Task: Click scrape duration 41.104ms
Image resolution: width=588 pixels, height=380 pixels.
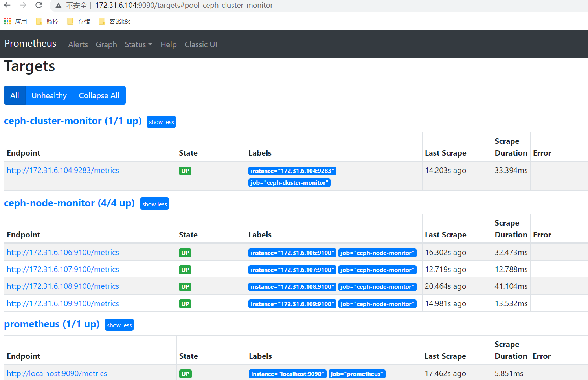Action: (511, 286)
